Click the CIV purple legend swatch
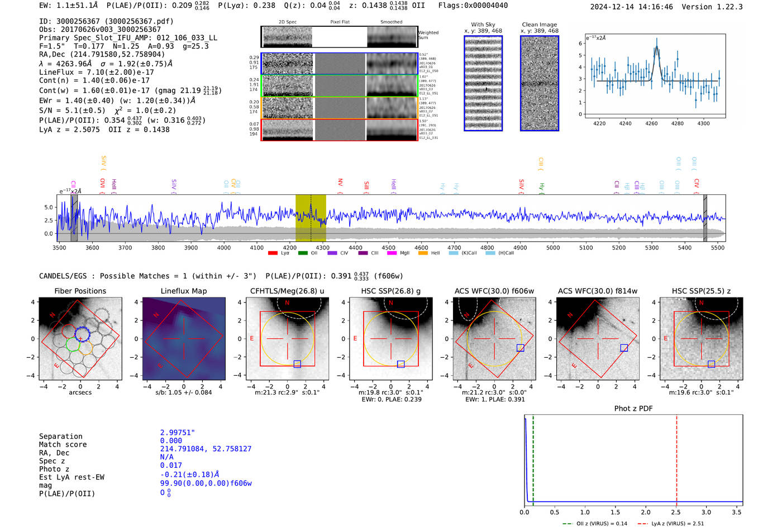Screen dimensions: 782x532 click(x=332, y=253)
